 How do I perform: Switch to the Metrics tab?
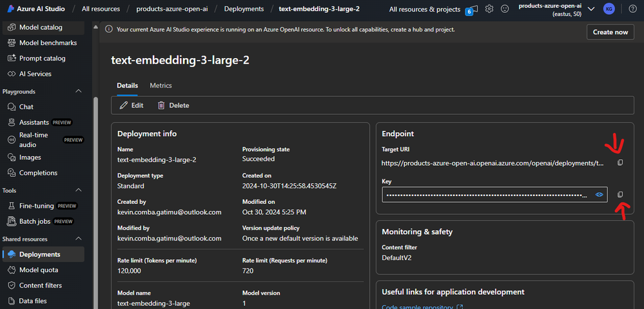tap(161, 85)
